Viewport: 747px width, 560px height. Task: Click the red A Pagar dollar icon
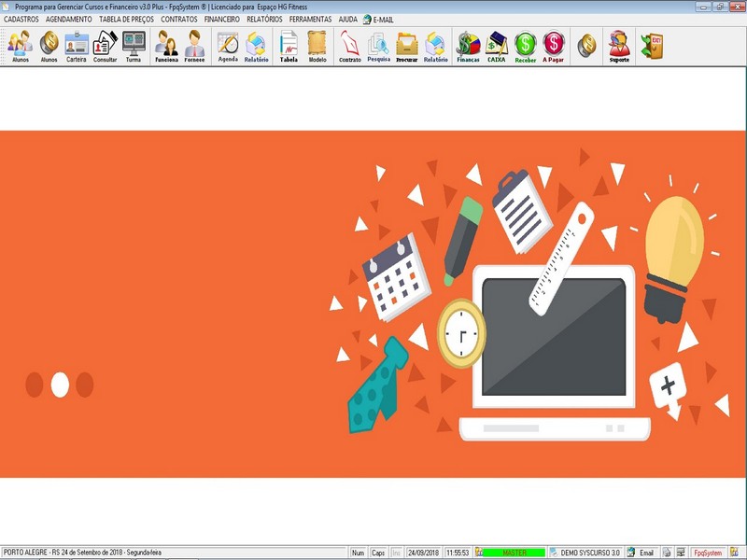pyautogui.click(x=553, y=46)
